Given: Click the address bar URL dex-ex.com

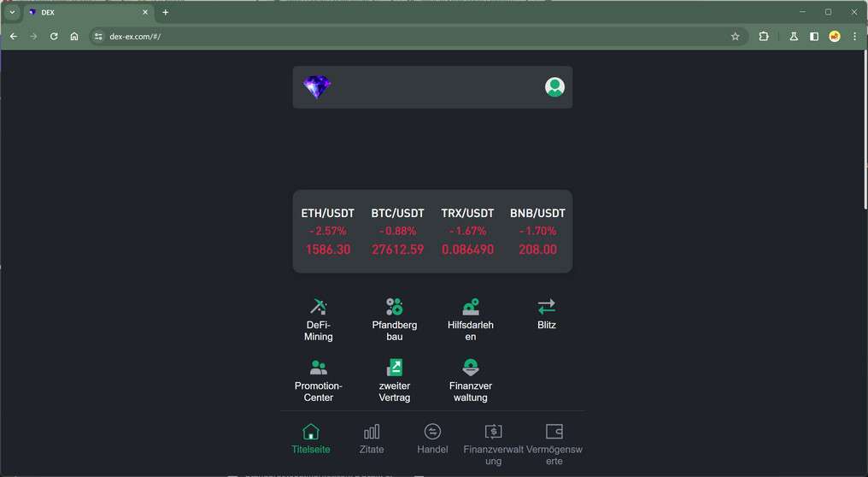Looking at the screenshot, I should (135, 37).
